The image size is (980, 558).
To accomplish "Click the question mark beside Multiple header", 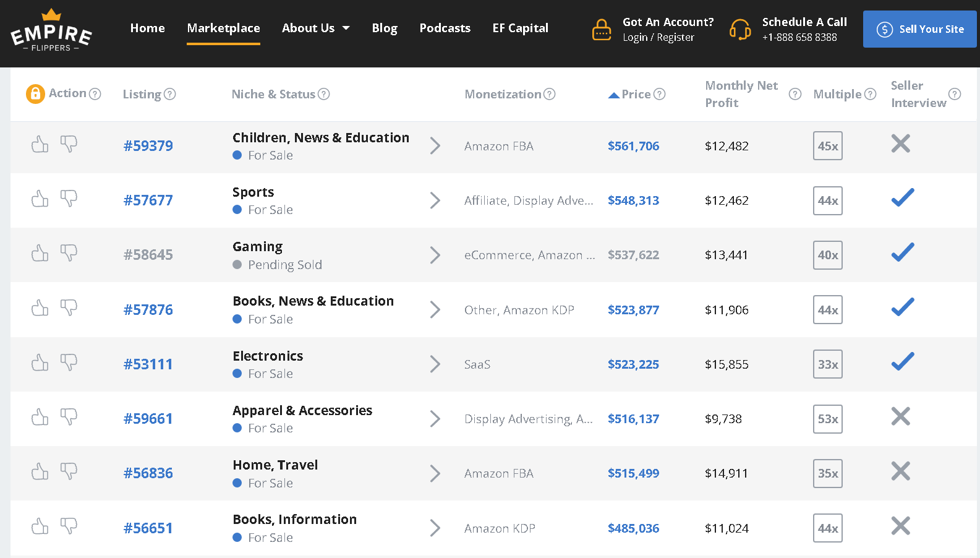I will (870, 94).
